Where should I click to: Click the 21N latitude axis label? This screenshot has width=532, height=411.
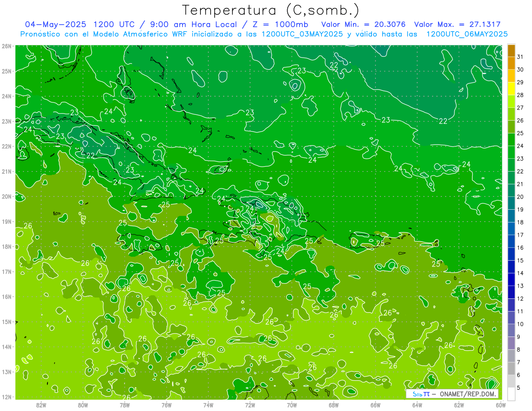[x=6, y=171]
